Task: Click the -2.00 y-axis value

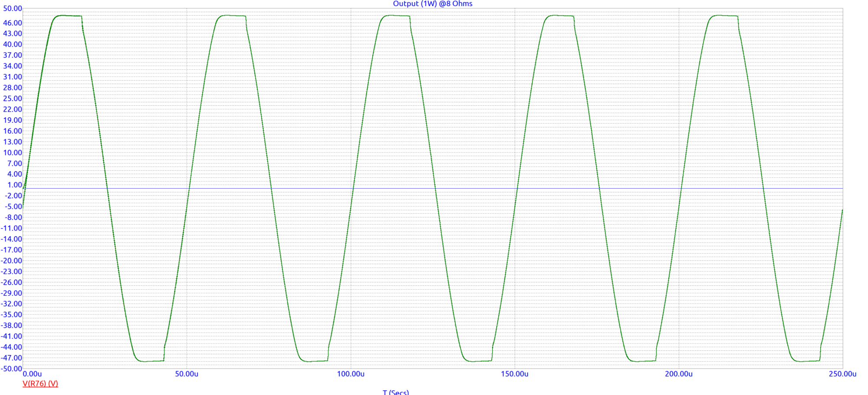Action: 13,196
